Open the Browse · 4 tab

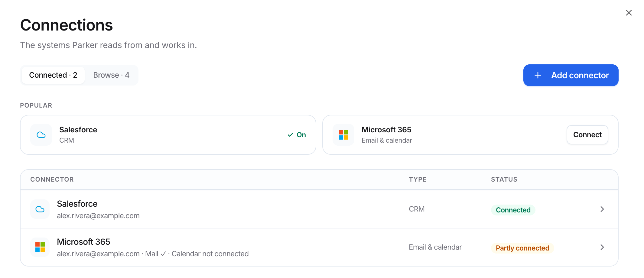111,75
